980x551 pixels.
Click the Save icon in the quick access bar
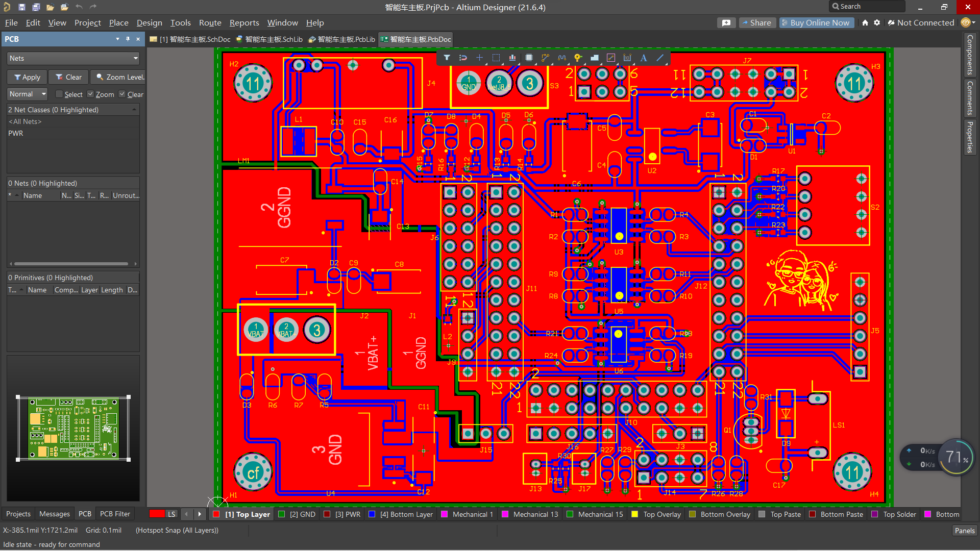pyautogui.click(x=21, y=7)
